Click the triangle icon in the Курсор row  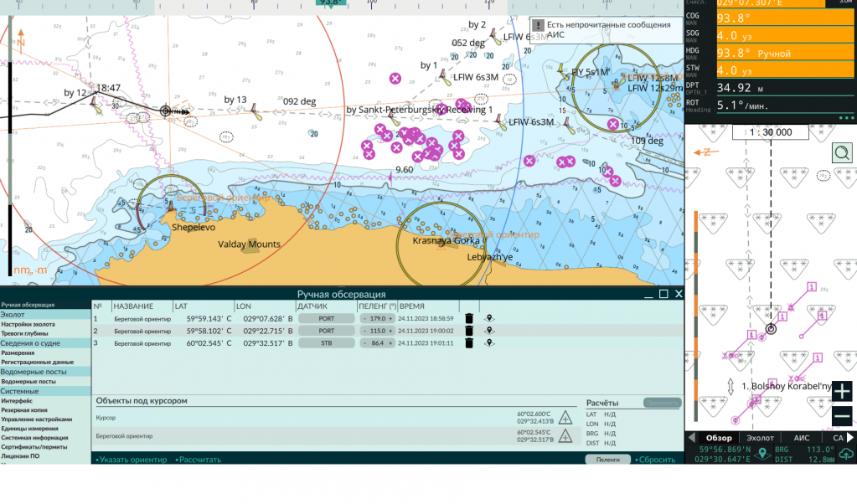pyautogui.click(x=565, y=418)
